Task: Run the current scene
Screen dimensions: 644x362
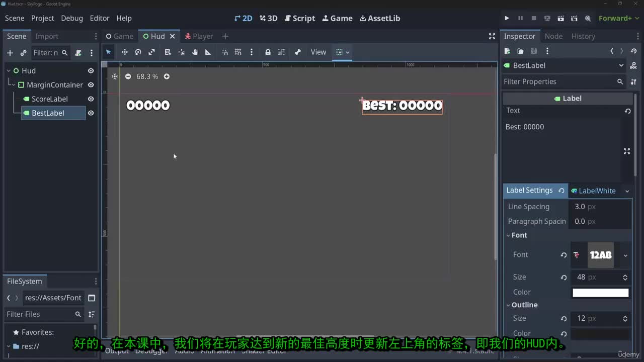Action: 560,18
